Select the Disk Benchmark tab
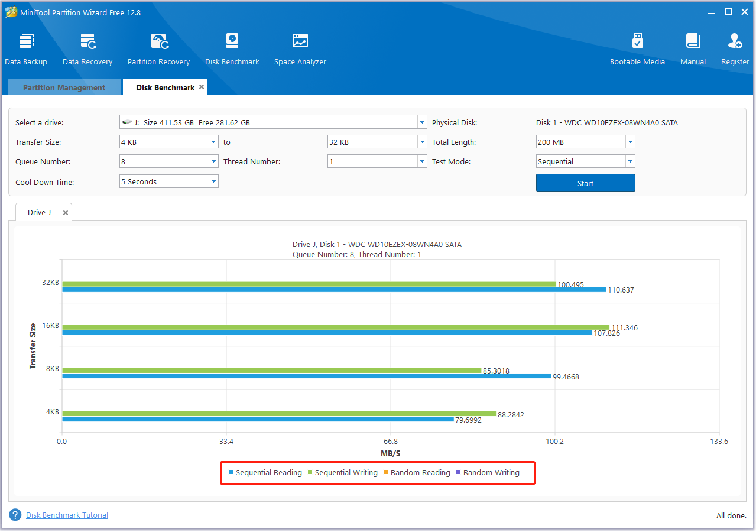 (165, 87)
